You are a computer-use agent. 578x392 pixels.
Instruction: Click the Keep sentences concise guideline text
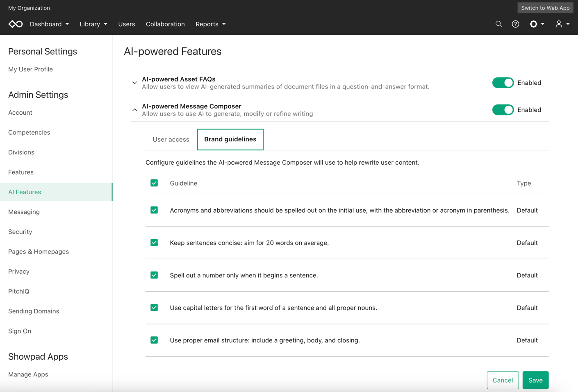pyautogui.click(x=249, y=243)
